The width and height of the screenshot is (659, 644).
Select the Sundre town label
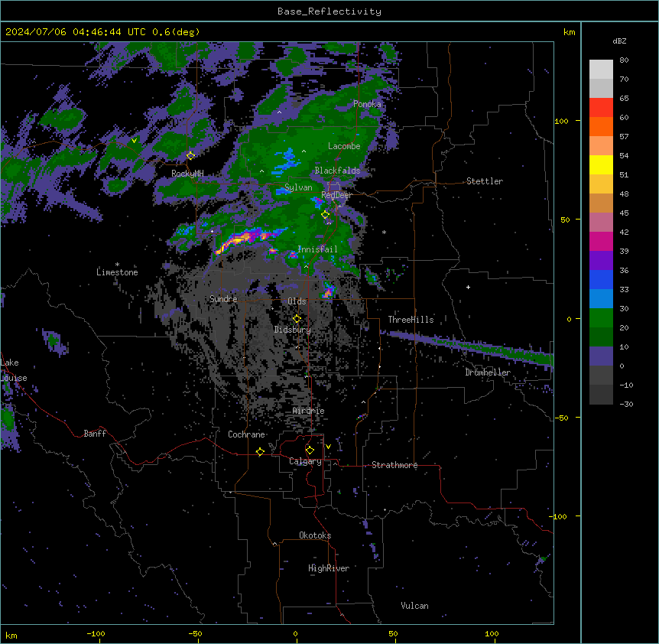point(223,299)
